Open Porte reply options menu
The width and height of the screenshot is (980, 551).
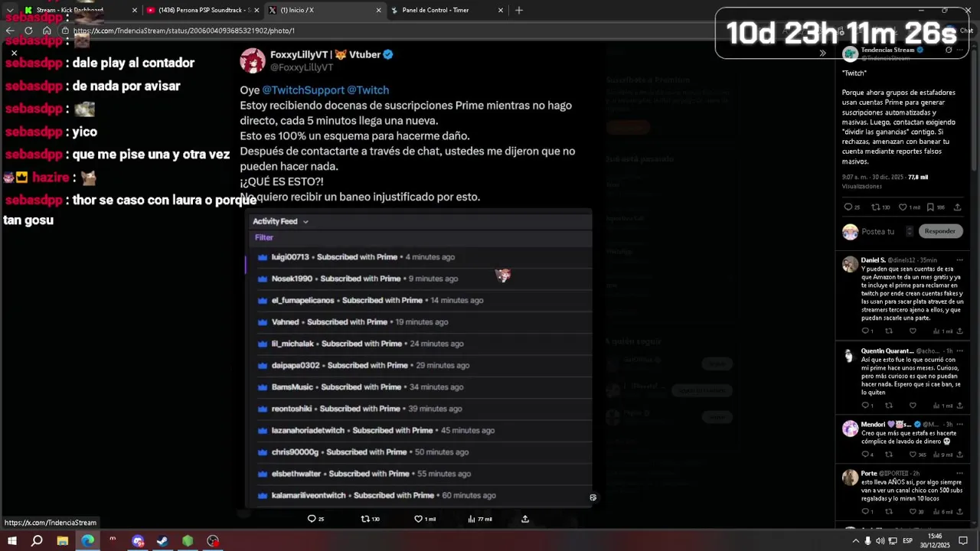tap(959, 473)
